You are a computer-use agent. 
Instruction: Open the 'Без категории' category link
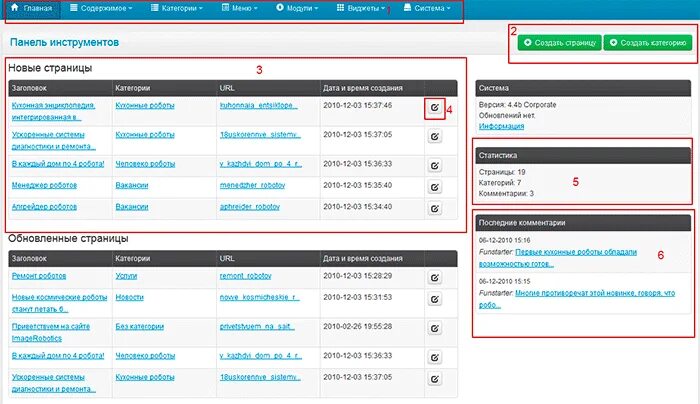(139, 327)
